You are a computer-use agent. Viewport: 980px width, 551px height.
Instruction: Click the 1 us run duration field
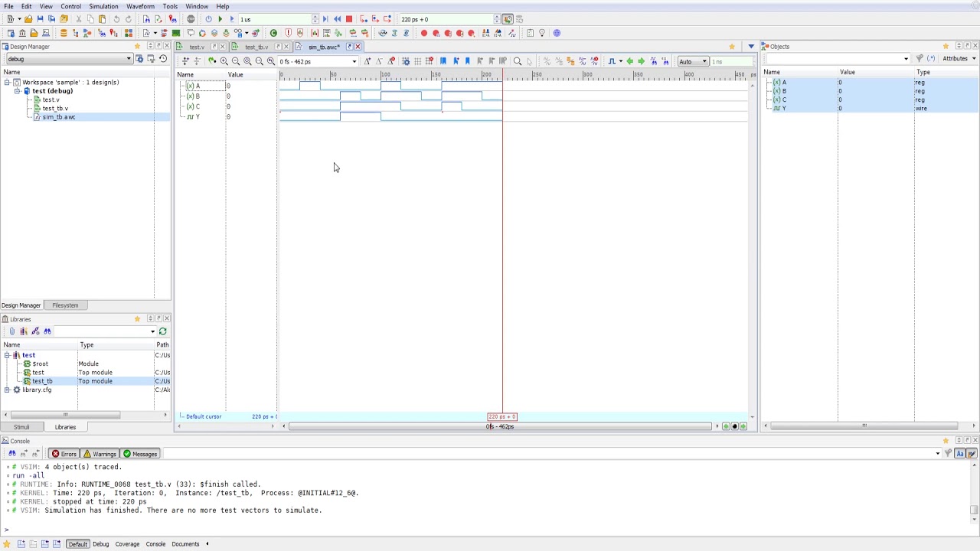click(274, 19)
